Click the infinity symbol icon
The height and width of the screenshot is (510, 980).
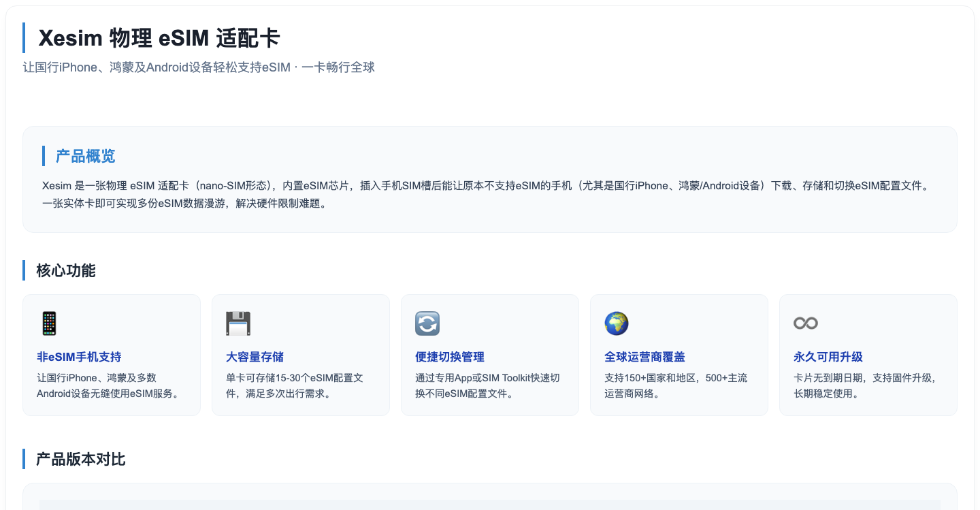806,323
